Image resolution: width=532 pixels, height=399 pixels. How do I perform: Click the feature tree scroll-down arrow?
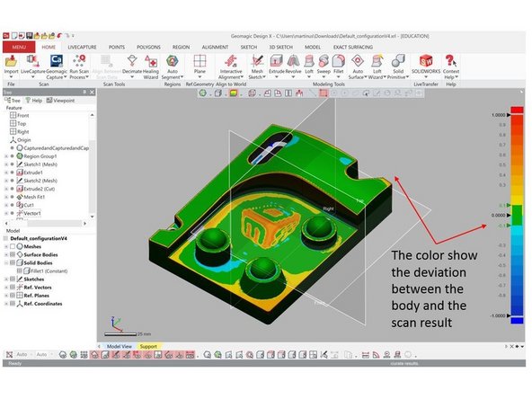tap(92, 217)
